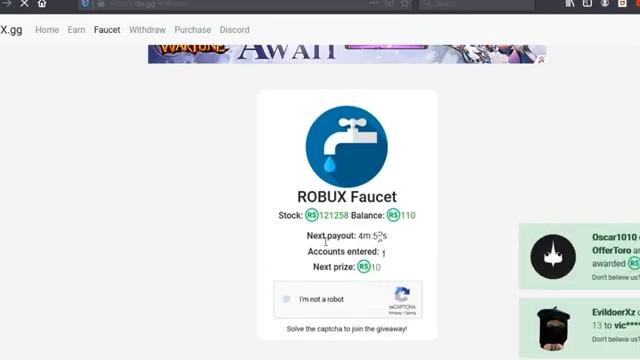The width and height of the screenshot is (640, 360).
Task: Close the banner ad via corner icon
Action: 541,60
